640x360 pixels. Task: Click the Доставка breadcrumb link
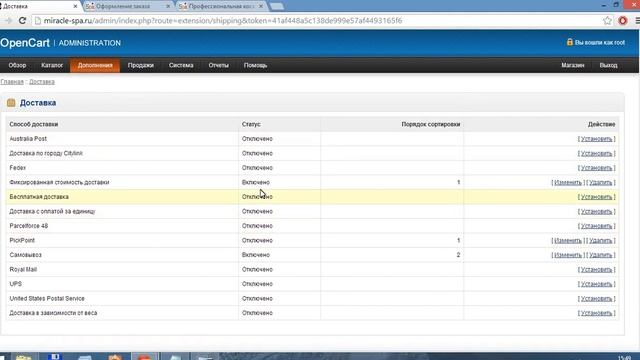[x=42, y=82]
